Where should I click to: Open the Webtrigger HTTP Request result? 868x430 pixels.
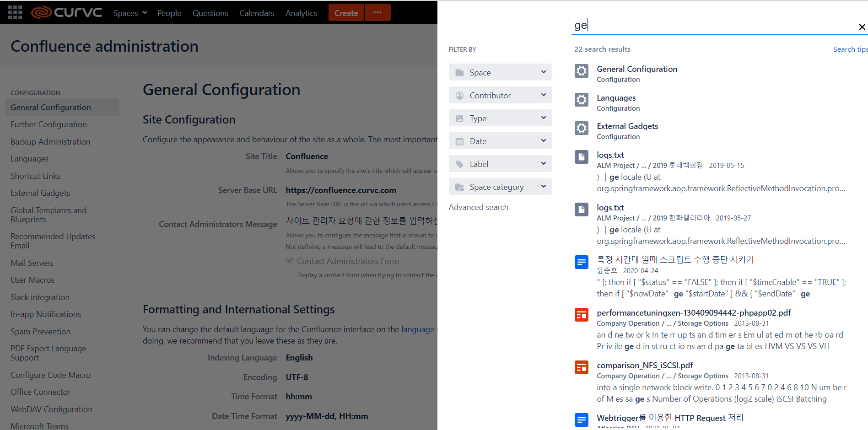[x=670, y=418]
